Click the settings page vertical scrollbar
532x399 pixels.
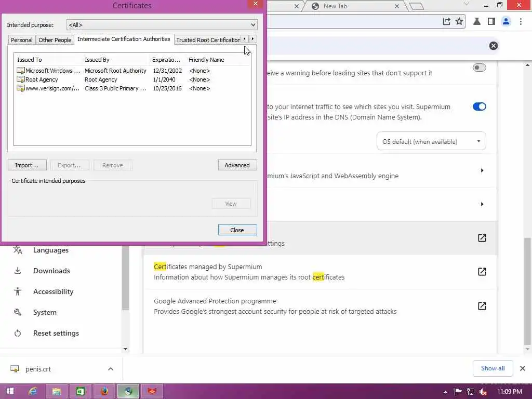[527, 291]
